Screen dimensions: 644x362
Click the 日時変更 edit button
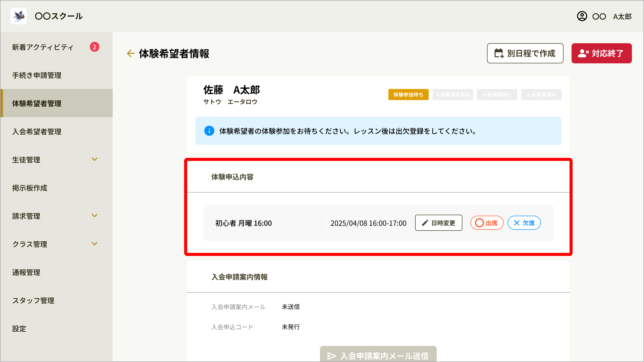coord(438,223)
